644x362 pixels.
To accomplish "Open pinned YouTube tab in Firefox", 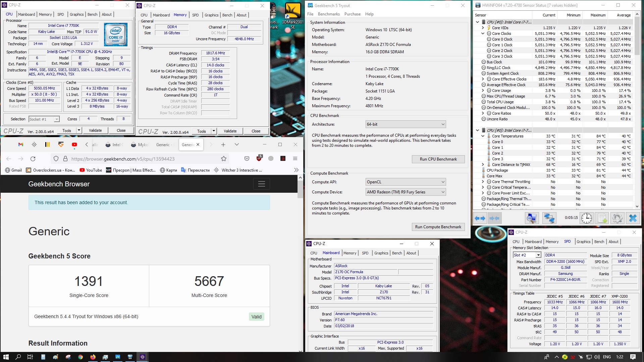I will click(x=74, y=144).
